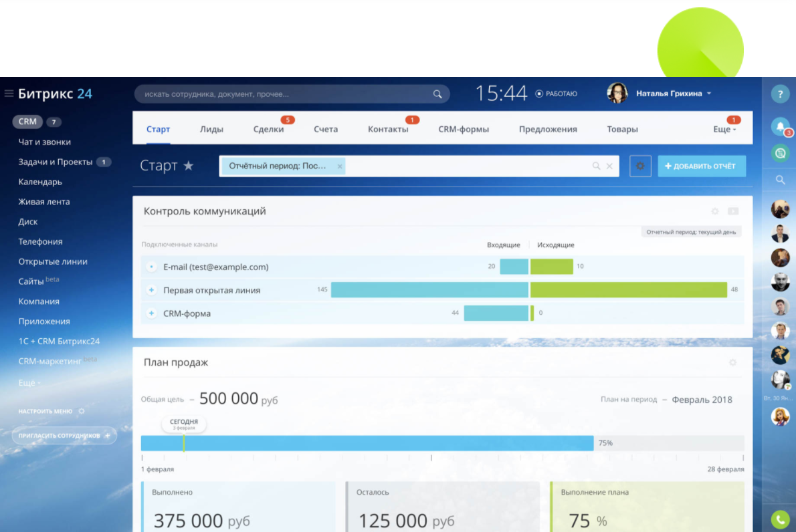
Task: Click the Сегодня marker on the plan timeline
Action: 184,424
